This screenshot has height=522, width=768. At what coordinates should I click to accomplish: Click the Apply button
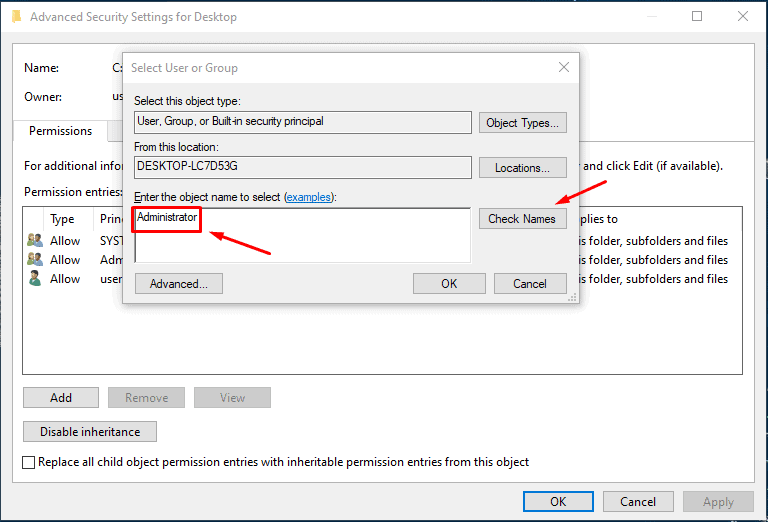click(718, 501)
